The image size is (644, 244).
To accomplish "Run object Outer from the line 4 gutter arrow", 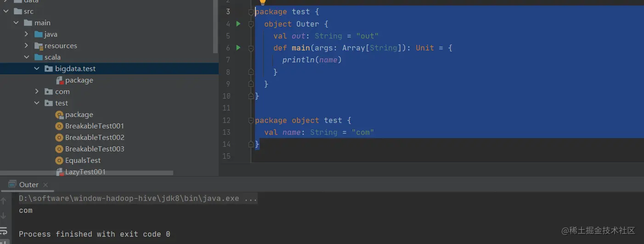I will (238, 23).
